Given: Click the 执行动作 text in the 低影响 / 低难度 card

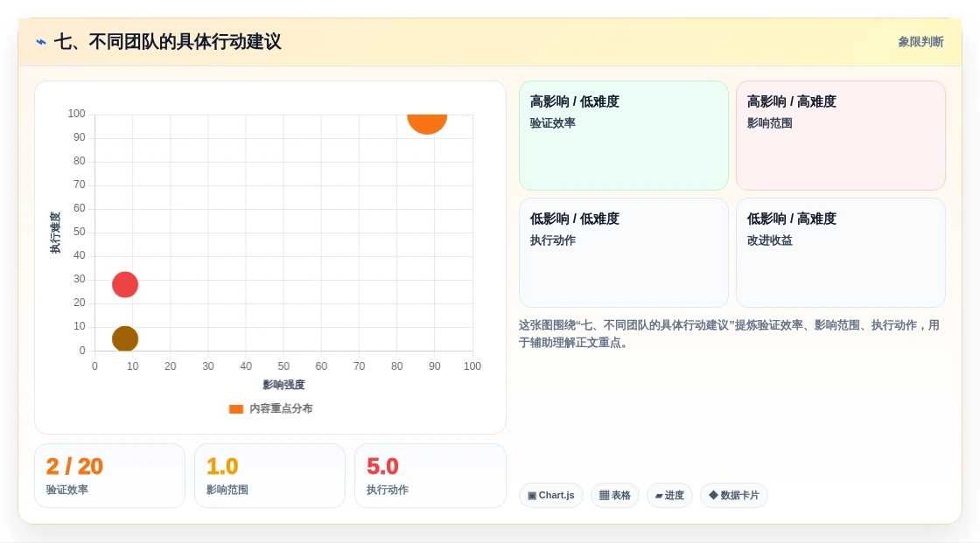Looking at the screenshot, I should (552, 240).
